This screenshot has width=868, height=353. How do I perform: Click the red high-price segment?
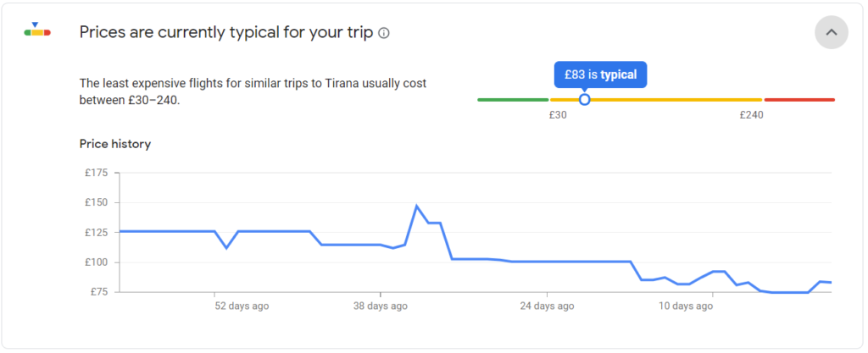click(799, 99)
